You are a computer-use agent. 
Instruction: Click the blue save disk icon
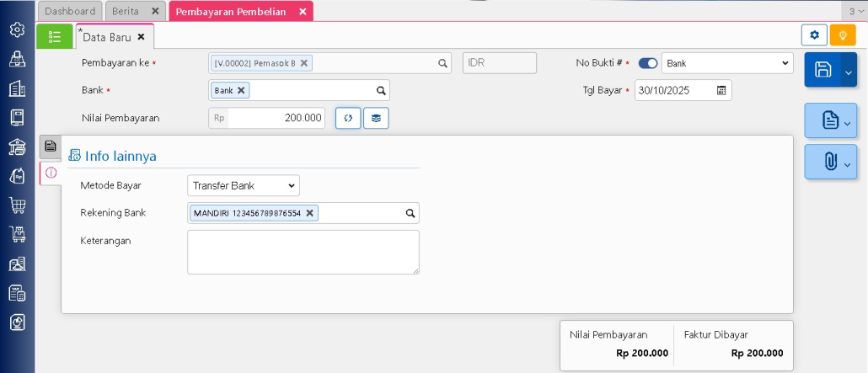(x=822, y=70)
